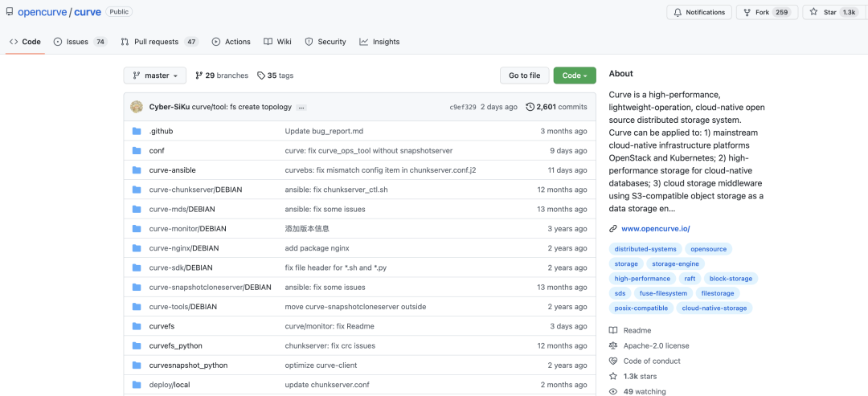Screen dimensions: 868x396
Task: Open commit 'Update bug_report.md'
Action: [x=324, y=131]
